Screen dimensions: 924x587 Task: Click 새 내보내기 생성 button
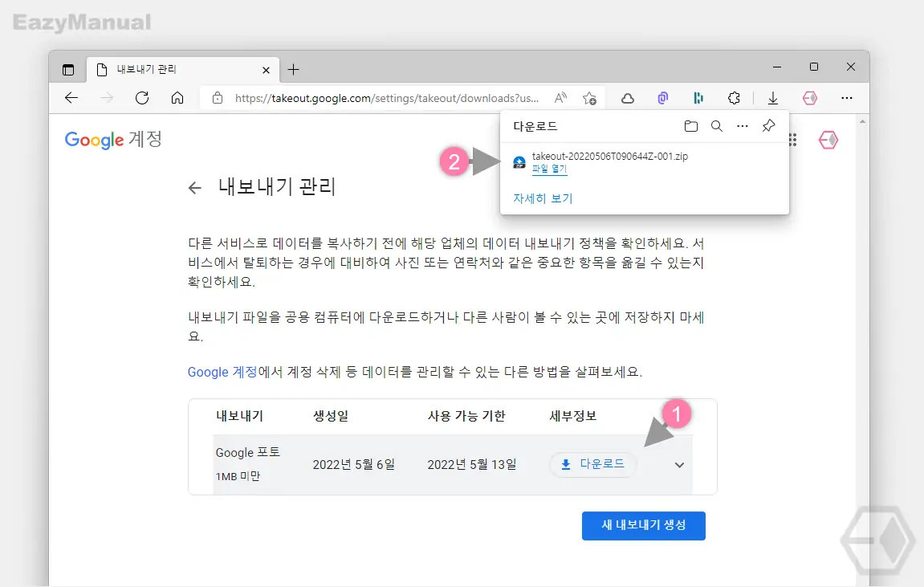point(644,526)
